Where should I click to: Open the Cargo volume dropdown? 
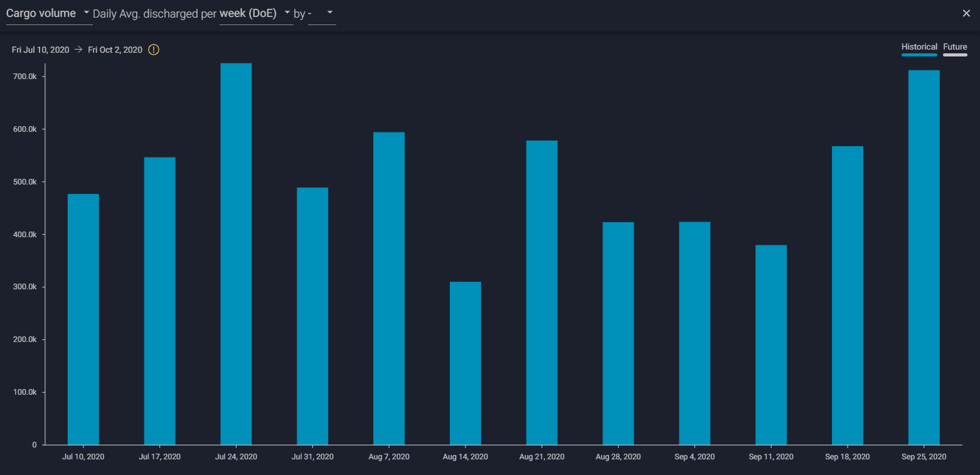(49, 13)
